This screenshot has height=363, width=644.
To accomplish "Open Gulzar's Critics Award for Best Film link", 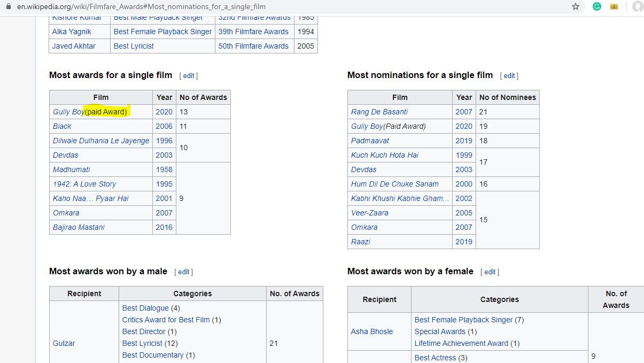I will point(166,320).
